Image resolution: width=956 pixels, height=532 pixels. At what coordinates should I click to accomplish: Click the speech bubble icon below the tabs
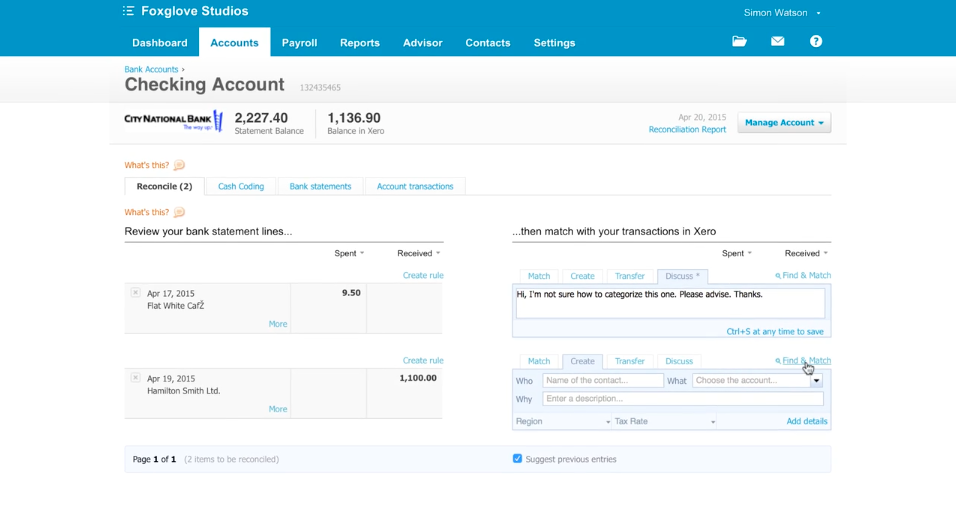coord(179,212)
